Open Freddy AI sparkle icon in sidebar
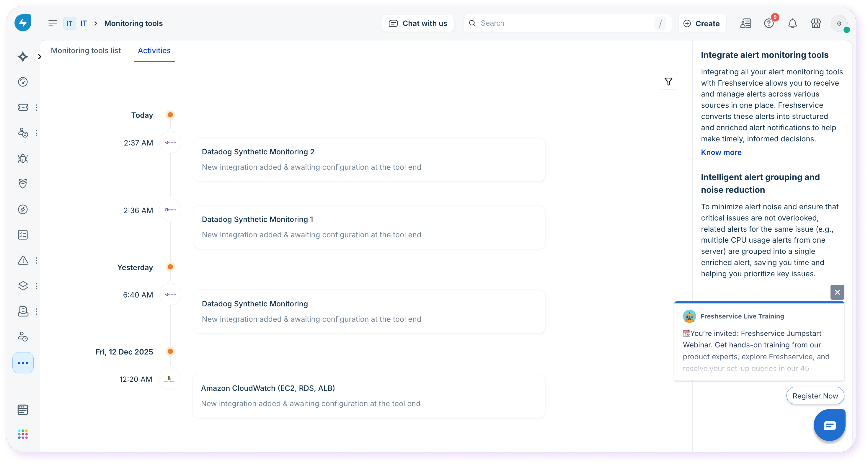 pos(22,57)
